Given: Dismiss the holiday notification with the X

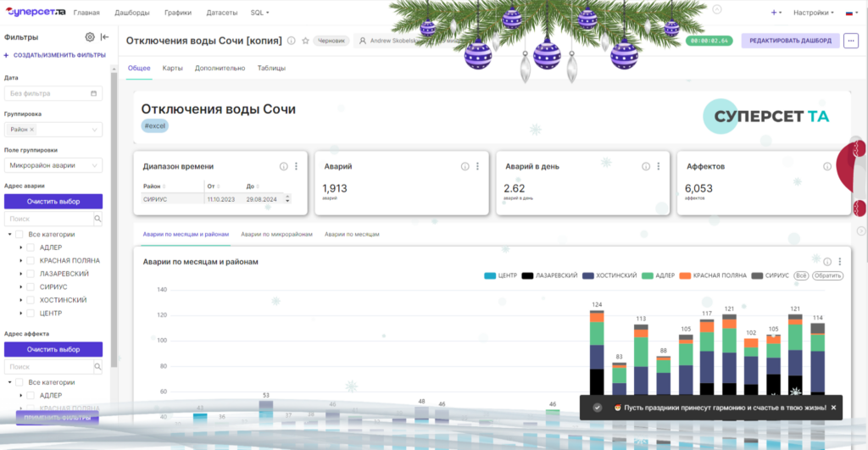Looking at the screenshot, I should 834,408.
